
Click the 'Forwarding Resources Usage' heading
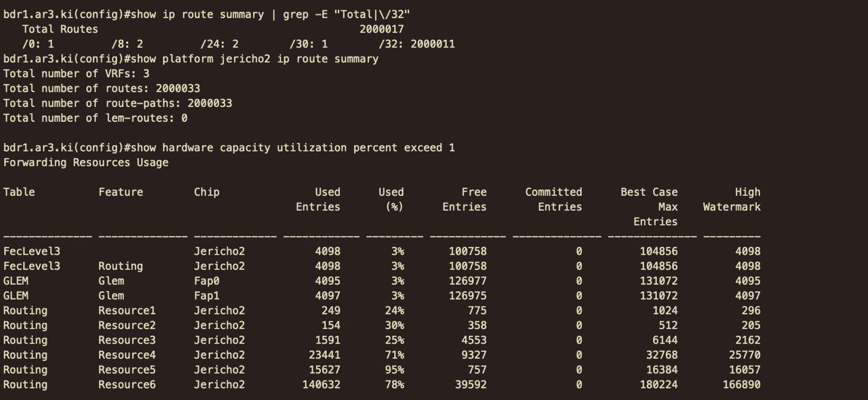86,163
